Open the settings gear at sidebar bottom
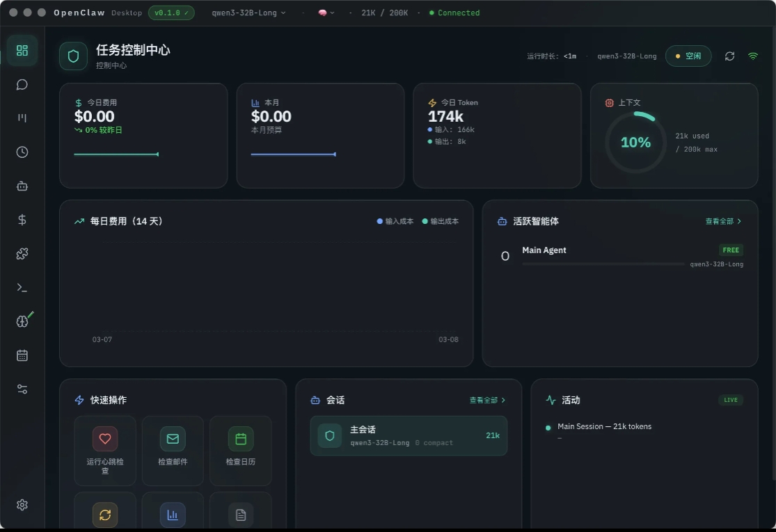Screen dimensions: 776x532 pyautogui.click(x=22, y=505)
